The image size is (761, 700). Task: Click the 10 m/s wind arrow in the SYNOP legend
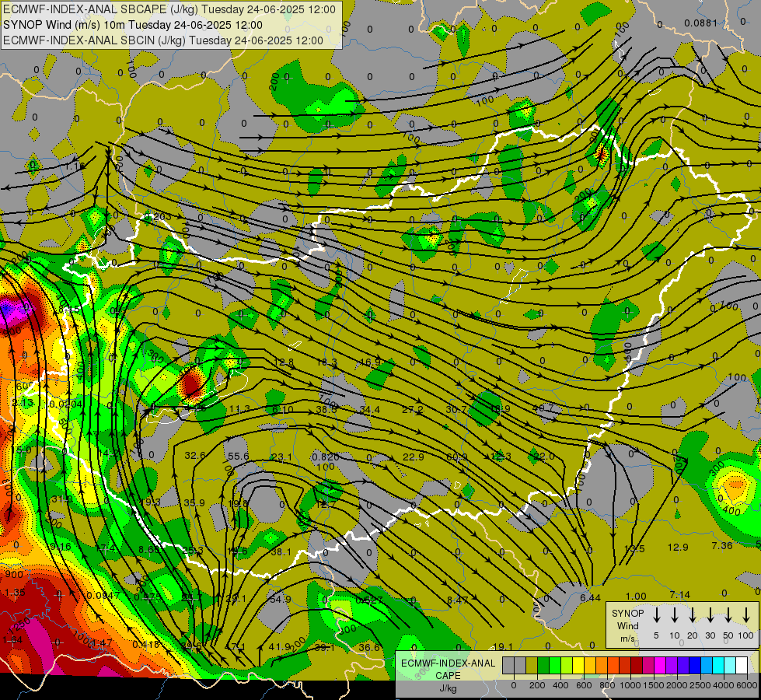pos(674,615)
